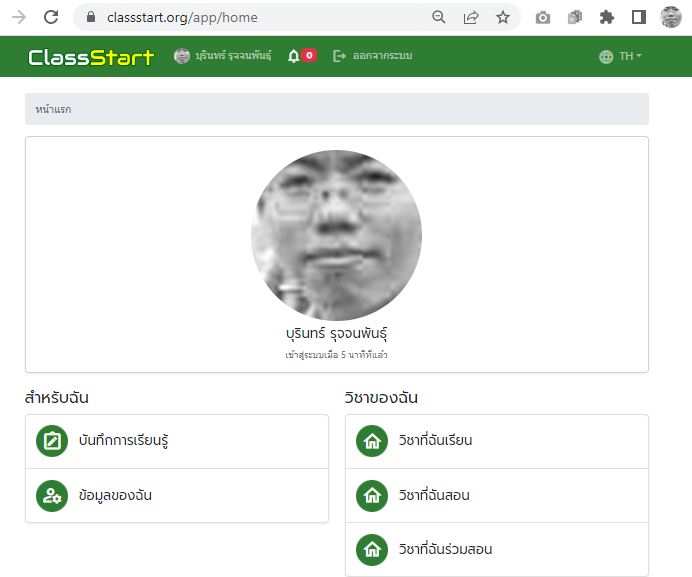Click the large circular profile photo

click(336, 235)
